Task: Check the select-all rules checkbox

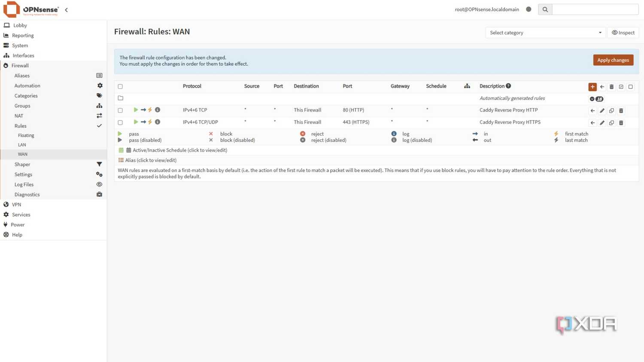Action: [120, 87]
